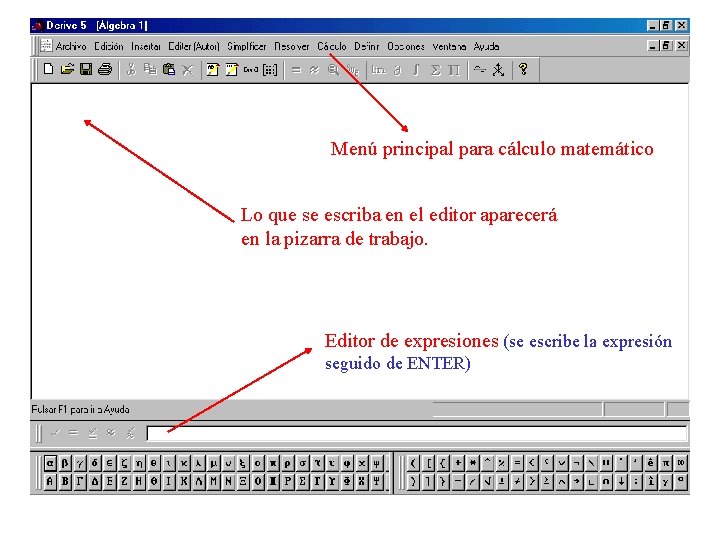The height and width of the screenshot is (540, 720).
Task: Open the Definir menu
Action: pos(367,46)
